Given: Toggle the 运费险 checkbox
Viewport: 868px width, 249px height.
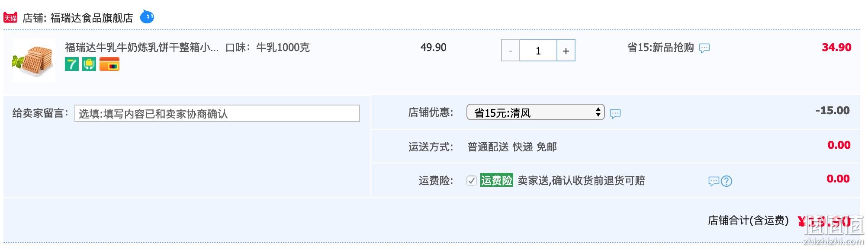Looking at the screenshot, I should click(472, 181).
